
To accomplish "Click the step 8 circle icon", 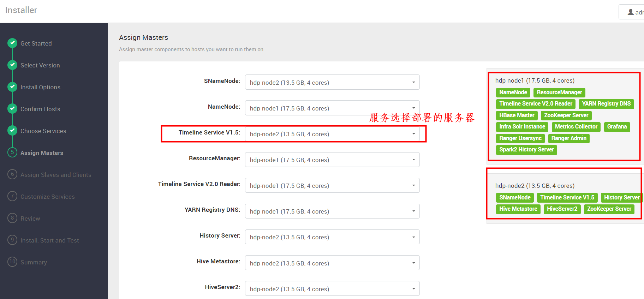I will point(12,218).
